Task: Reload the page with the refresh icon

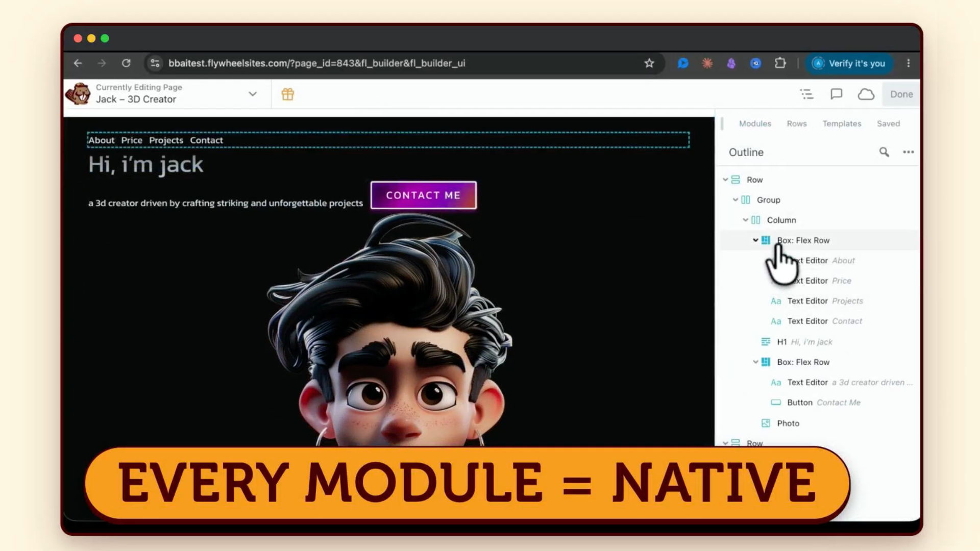Action: click(x=126, y=63)
